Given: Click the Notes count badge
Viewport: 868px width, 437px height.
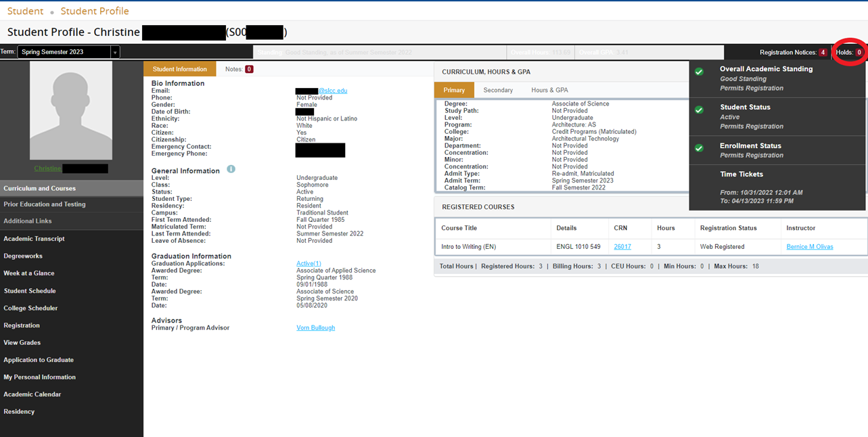Looking at the screenshot, I should click(249, 69).
